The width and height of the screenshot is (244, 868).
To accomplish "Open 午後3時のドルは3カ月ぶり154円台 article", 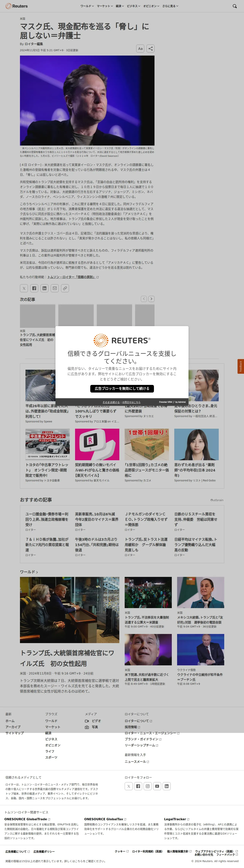I will pyautogui.click(x=97, y=545).
